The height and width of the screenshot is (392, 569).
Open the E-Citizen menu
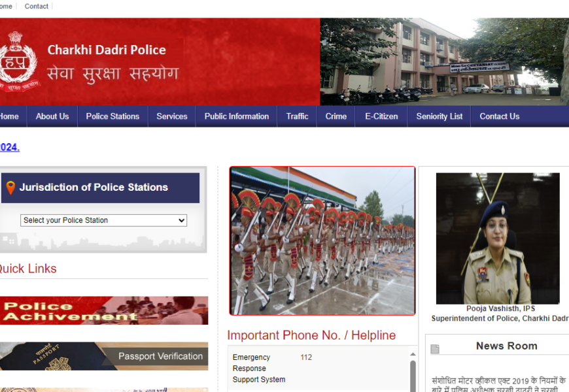381,116
